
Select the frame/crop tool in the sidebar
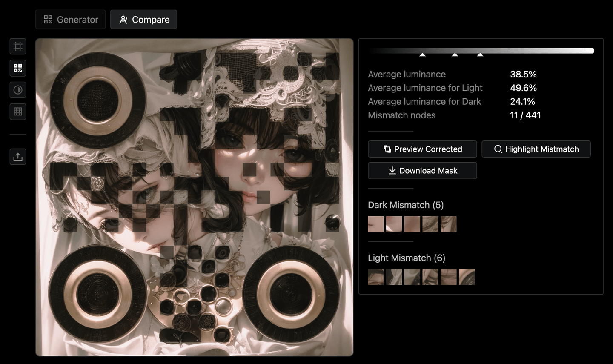[17, 46]
